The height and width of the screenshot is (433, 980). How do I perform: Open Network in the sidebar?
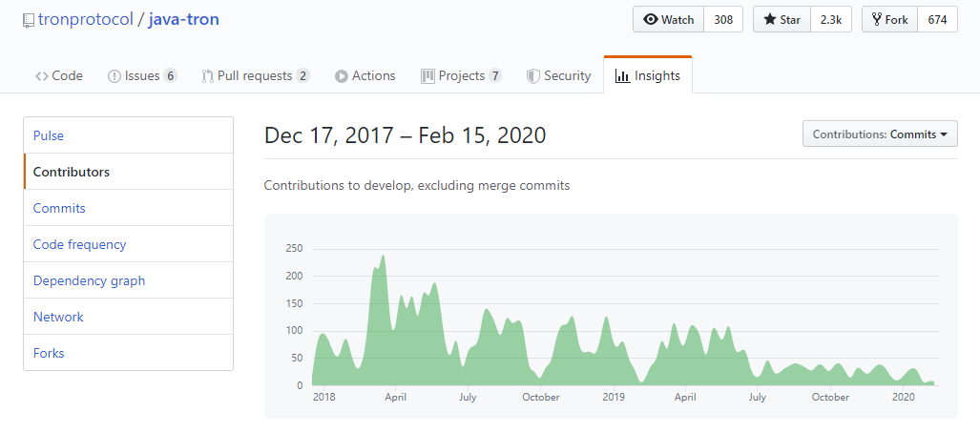(x=128, y=317)
